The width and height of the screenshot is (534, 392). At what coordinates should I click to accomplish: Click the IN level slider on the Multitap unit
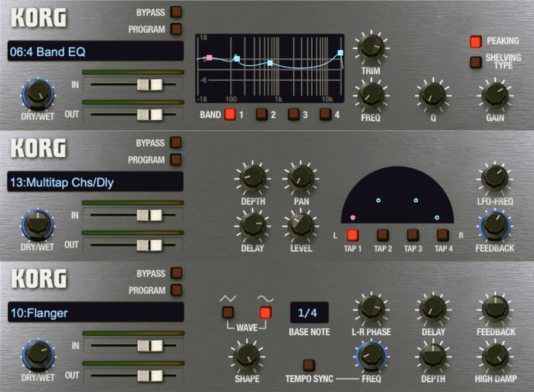click(x=149, y=215)
